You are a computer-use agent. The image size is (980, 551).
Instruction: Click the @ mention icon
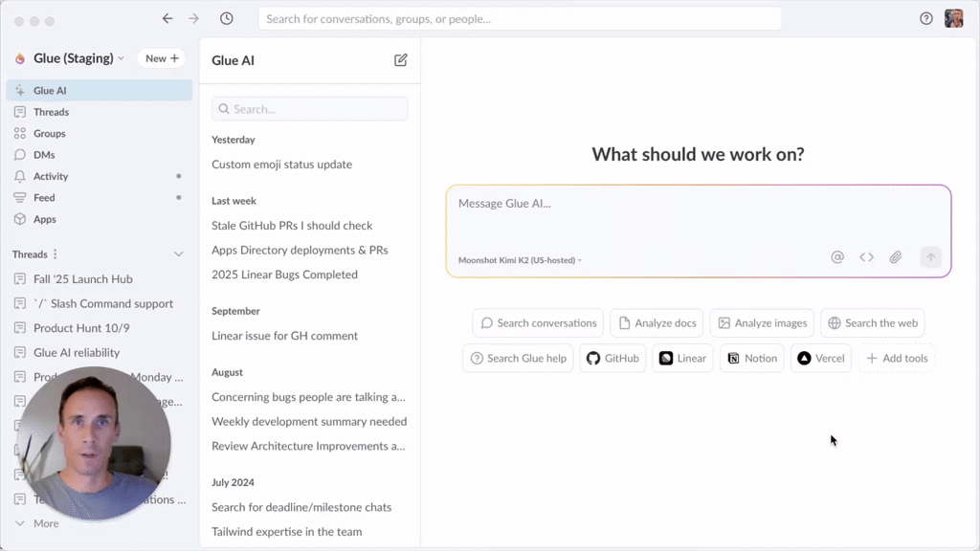pyautogui.click(x=837, y=257)
